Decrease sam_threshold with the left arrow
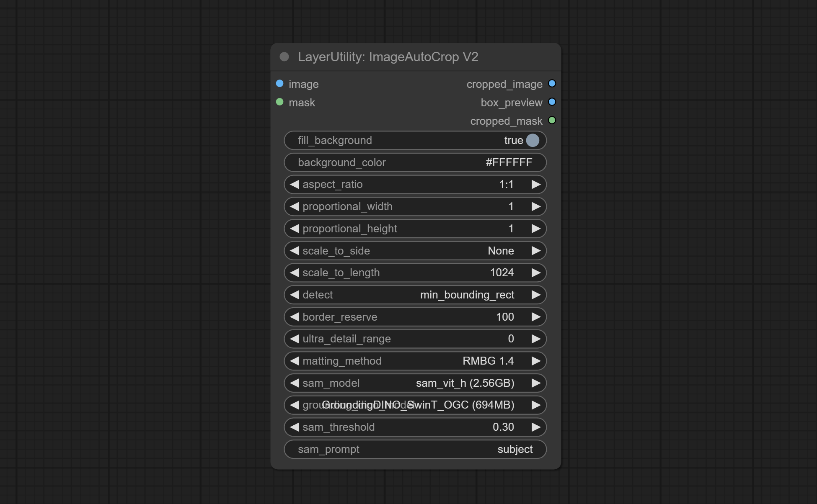This screenshot has width=817, height=504. coord(295,427)
